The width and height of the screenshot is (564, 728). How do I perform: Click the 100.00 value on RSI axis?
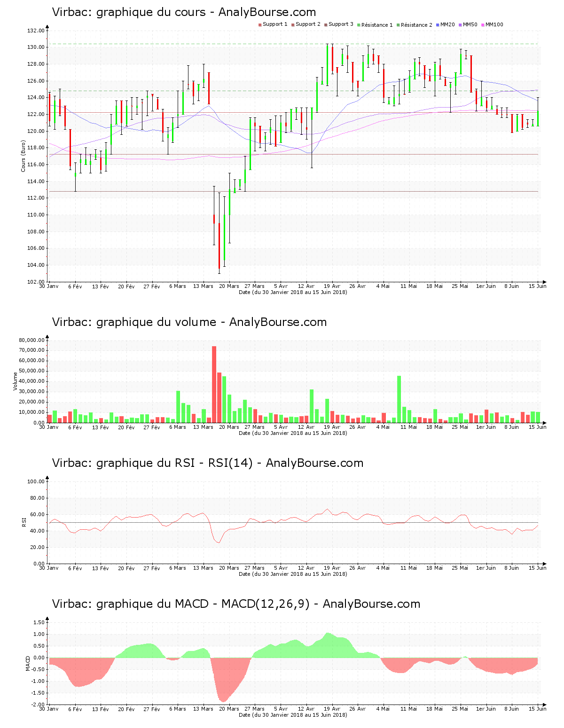pos(36,481)
